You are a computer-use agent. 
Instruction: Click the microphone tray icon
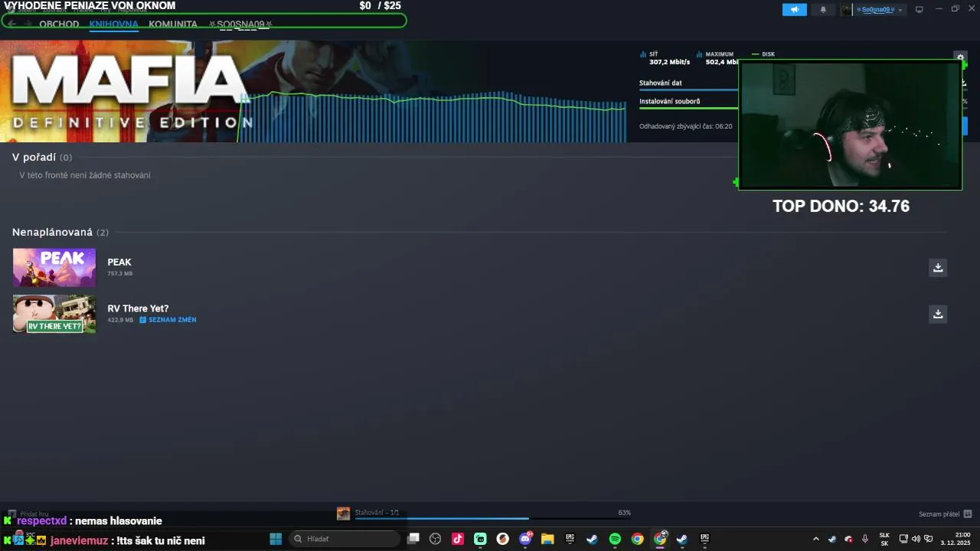pos(865,539)
